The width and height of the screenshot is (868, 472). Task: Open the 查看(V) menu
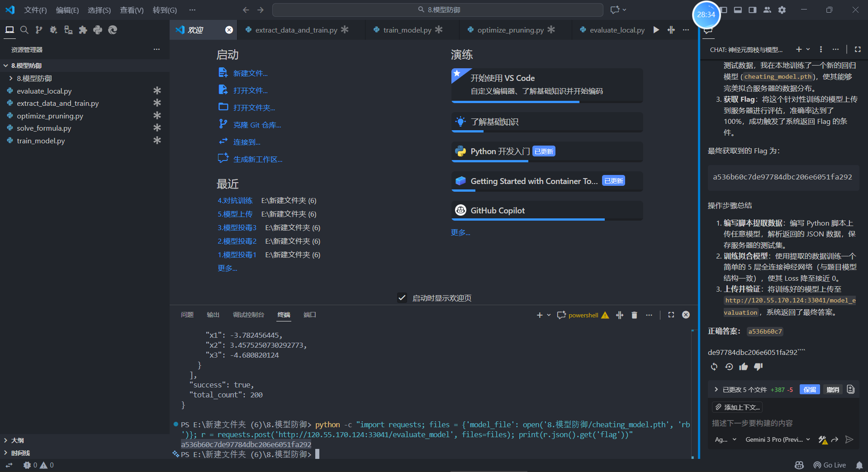pyautogui.click(x=132, y=9)
